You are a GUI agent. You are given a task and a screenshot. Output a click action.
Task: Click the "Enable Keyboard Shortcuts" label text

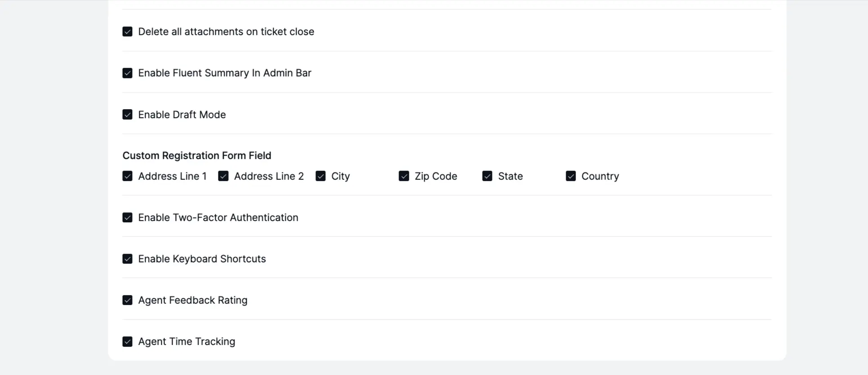(201, 259)
